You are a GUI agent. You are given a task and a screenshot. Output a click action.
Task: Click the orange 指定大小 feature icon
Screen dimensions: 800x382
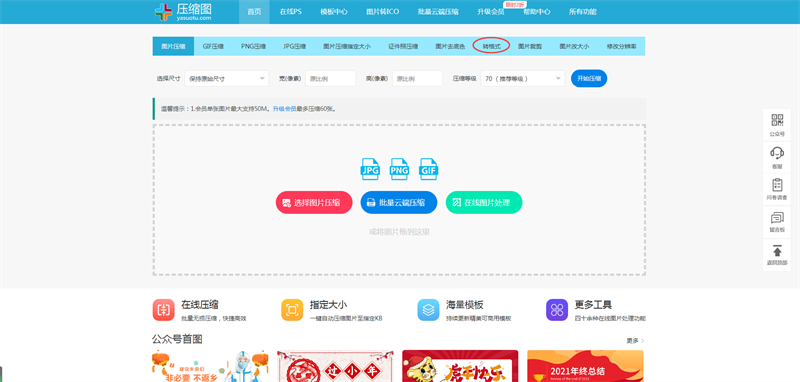[292, 310]
